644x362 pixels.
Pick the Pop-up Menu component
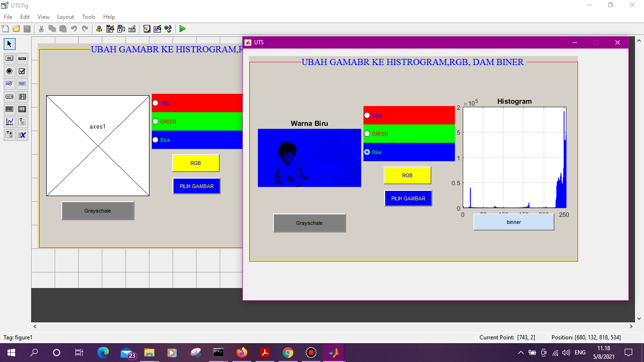(x=9, y=97)
